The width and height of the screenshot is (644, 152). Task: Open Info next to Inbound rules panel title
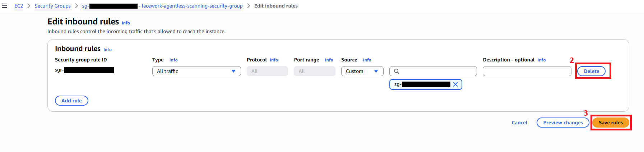(107, 50)
